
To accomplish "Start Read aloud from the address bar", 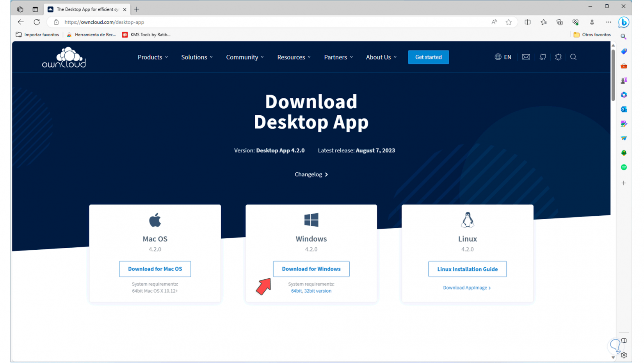I will point(494,22).
